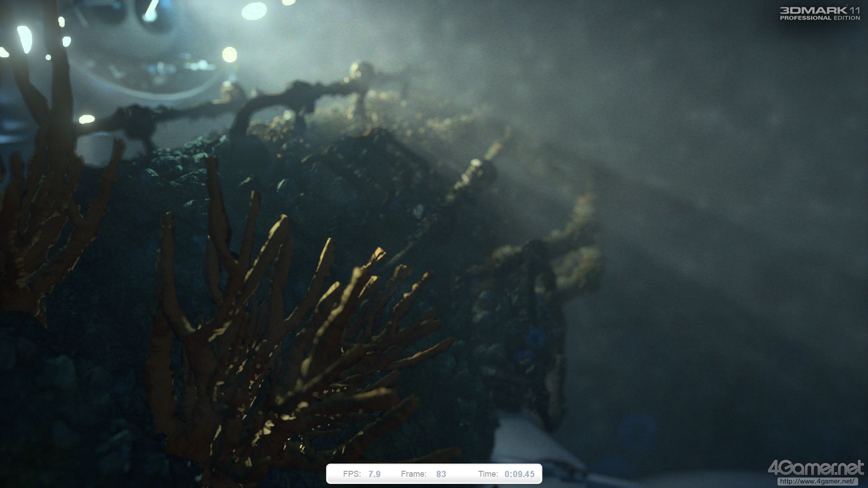Click the Time label in status bar
Screen dimensions: 868x488
[488, 474]
